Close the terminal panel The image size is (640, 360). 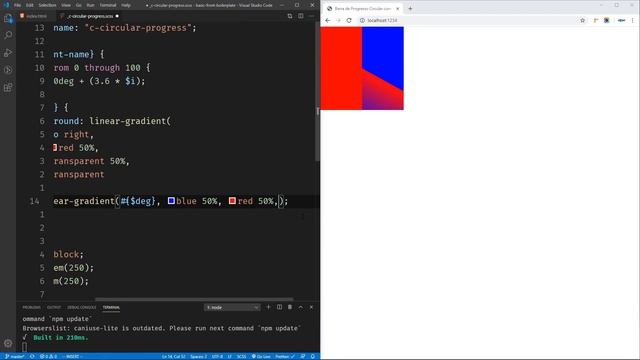(311, 307)
